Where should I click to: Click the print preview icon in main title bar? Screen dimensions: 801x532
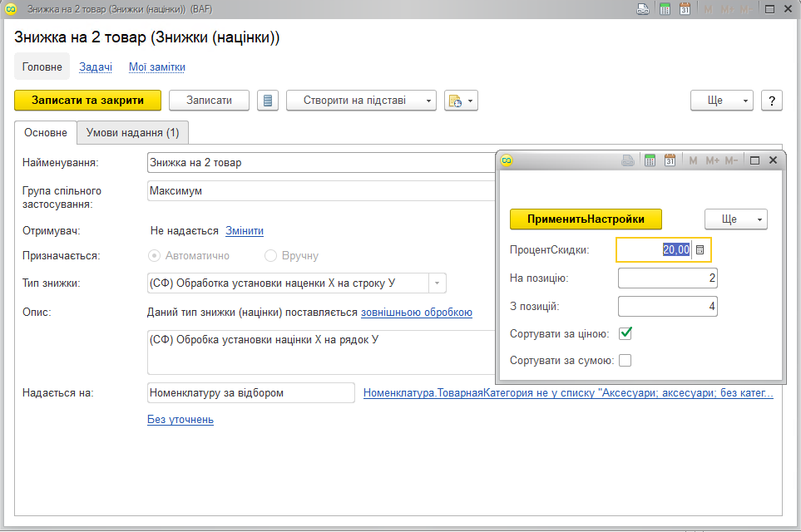click(x=643, y=9)
